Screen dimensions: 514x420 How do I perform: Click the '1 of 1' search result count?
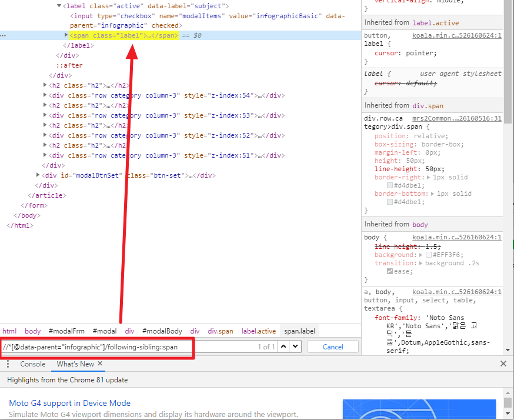266,347
